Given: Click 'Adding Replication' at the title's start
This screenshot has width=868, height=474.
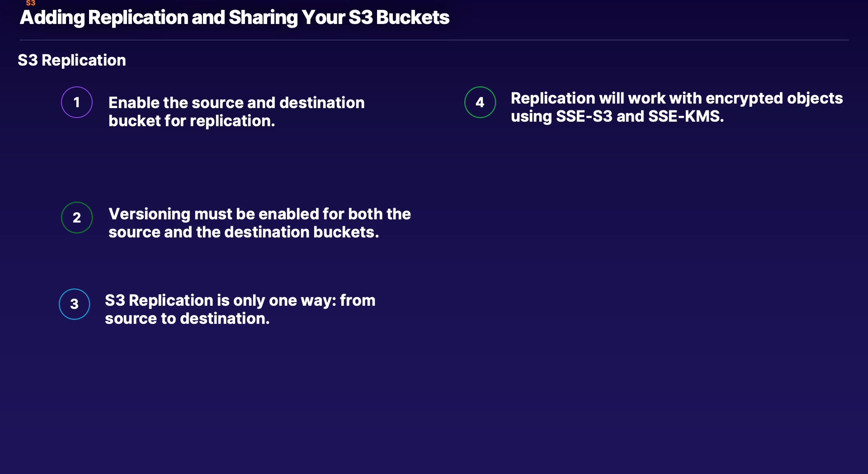Looking at the screenshot, I should pyautogui.click(x=104, y=18).
